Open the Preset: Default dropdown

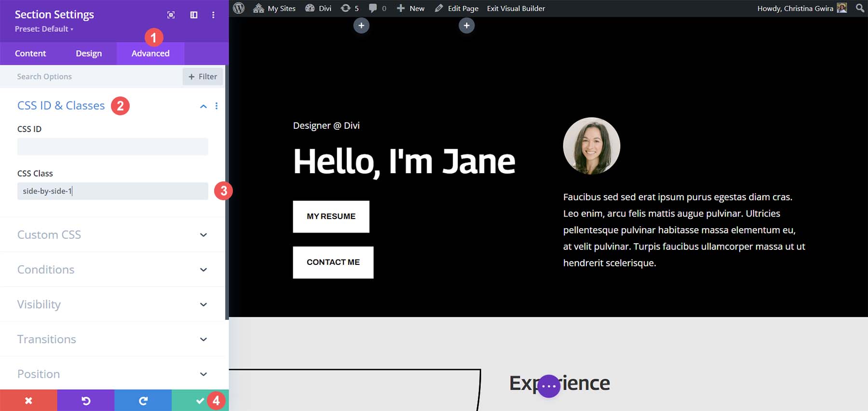[x=44, y=29]
